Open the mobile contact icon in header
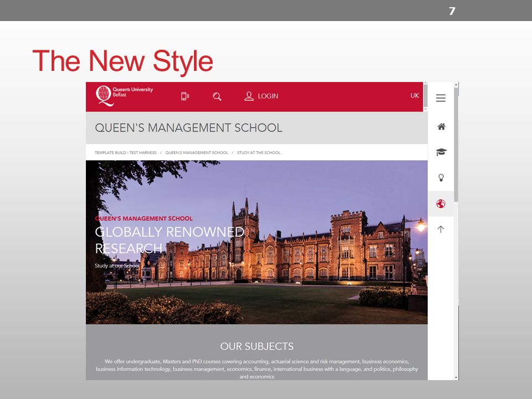Viewport: 532px width, 399px height. [x=185, y=96]
